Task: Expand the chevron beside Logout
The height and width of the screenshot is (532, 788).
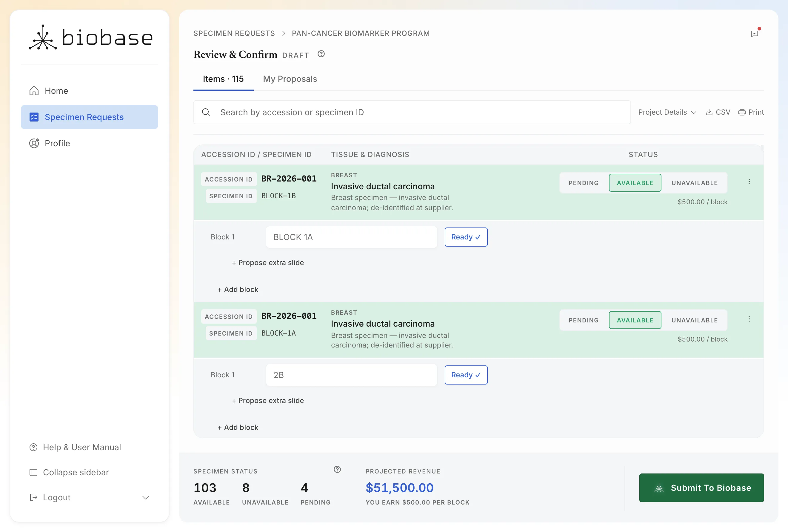Action: click(x=145, y=497)
